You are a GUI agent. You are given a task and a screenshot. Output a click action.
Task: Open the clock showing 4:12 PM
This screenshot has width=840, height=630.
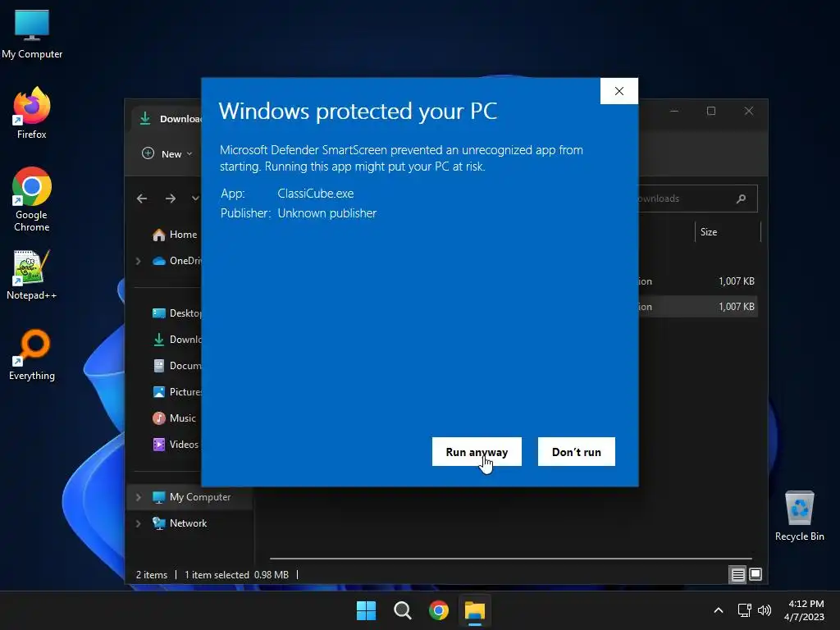point(805,610)
